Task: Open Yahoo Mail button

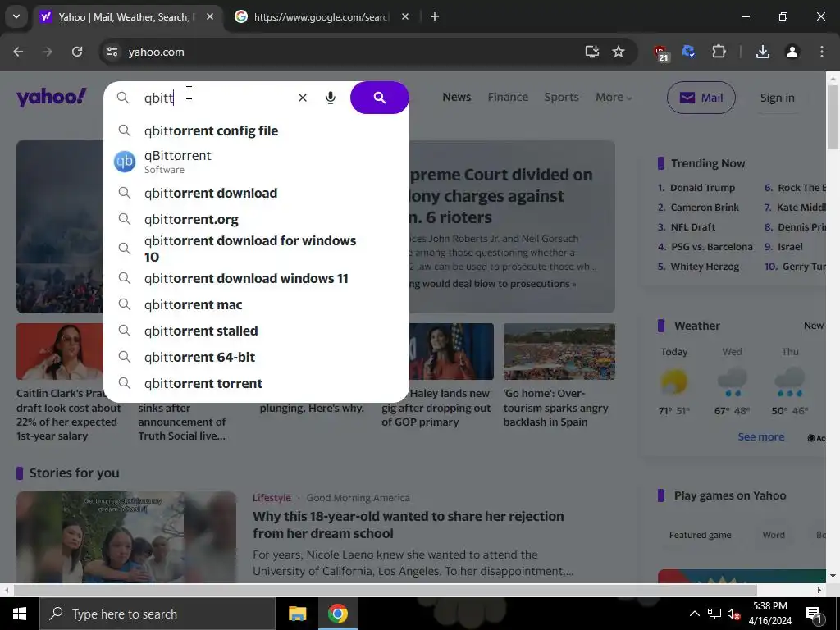Action: (x=701, y=98)
